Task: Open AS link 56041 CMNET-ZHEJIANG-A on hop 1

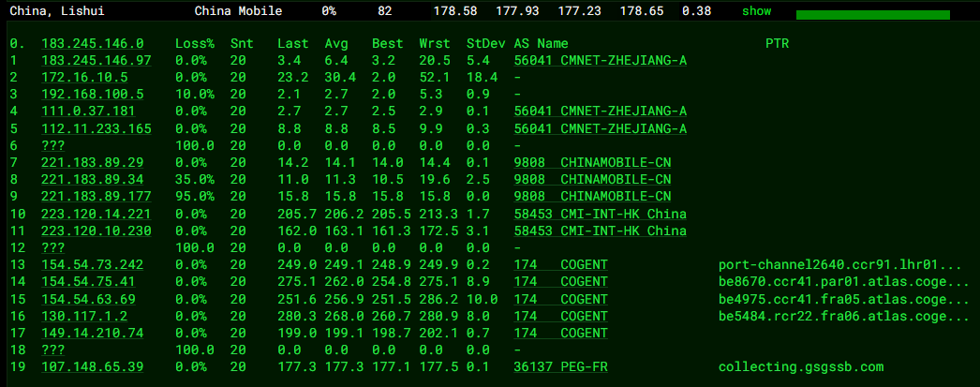Action: pos(601,61)
